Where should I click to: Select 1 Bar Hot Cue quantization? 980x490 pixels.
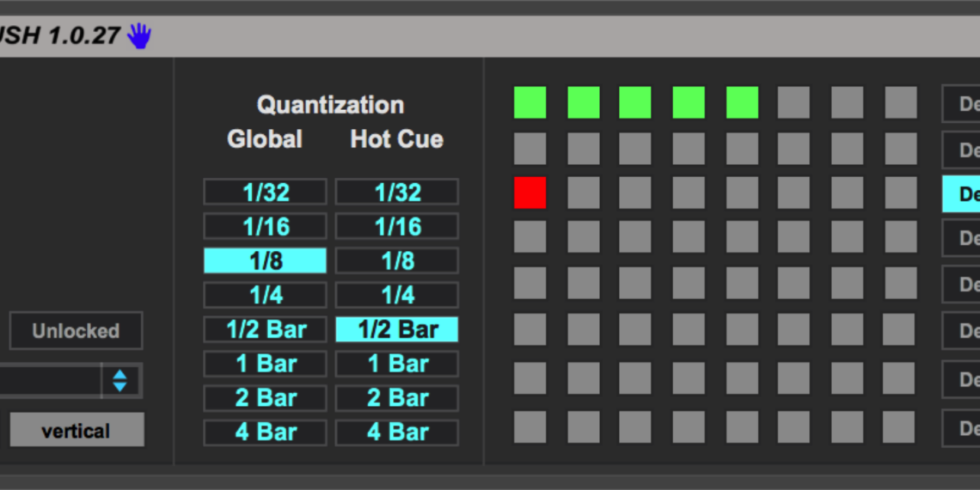396,364
